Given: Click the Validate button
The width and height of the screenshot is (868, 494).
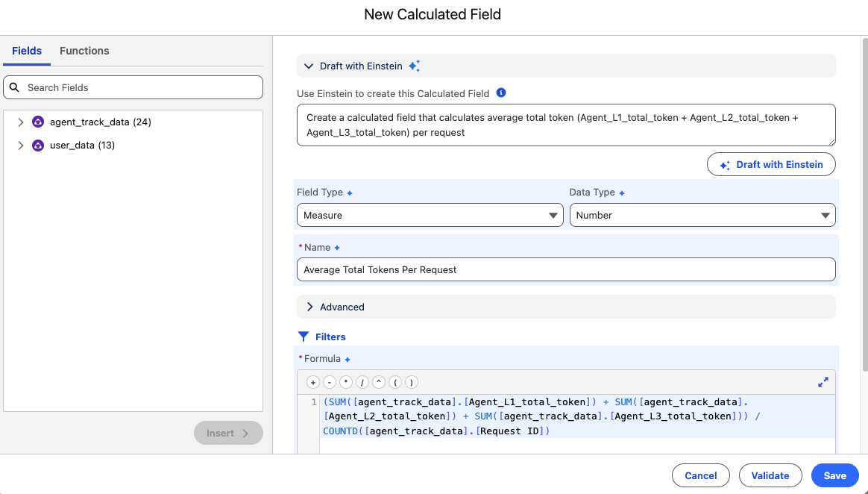Looking at the screenshot, I should pos(770,475).
